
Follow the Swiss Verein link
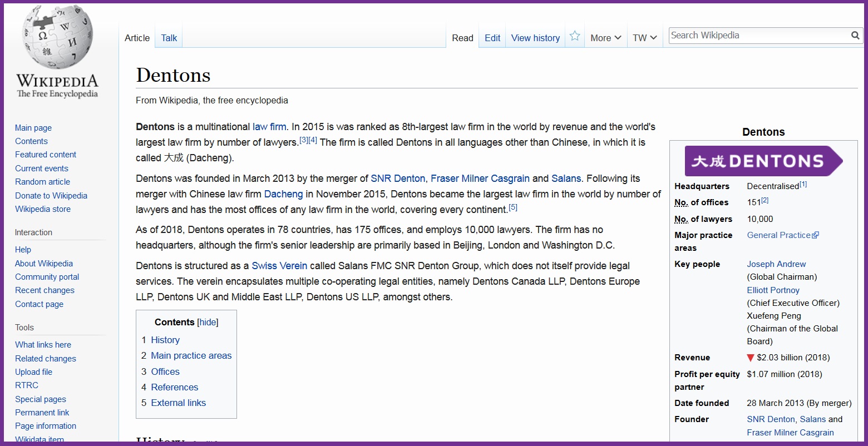click(279, 266)
